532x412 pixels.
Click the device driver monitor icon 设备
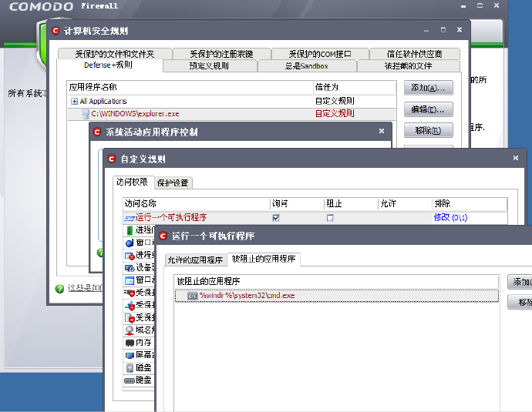click(130, 268)
